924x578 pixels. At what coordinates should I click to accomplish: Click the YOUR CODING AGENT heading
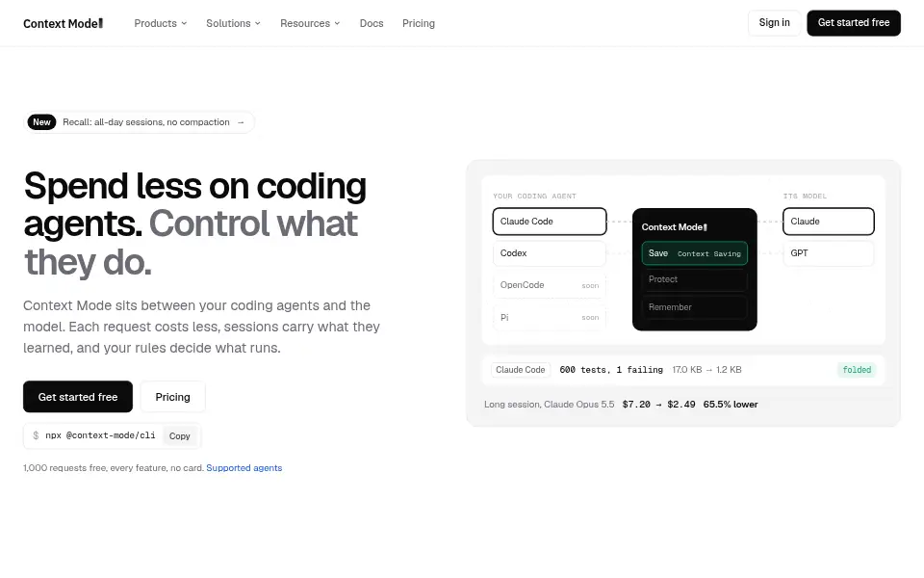(534, 196)
